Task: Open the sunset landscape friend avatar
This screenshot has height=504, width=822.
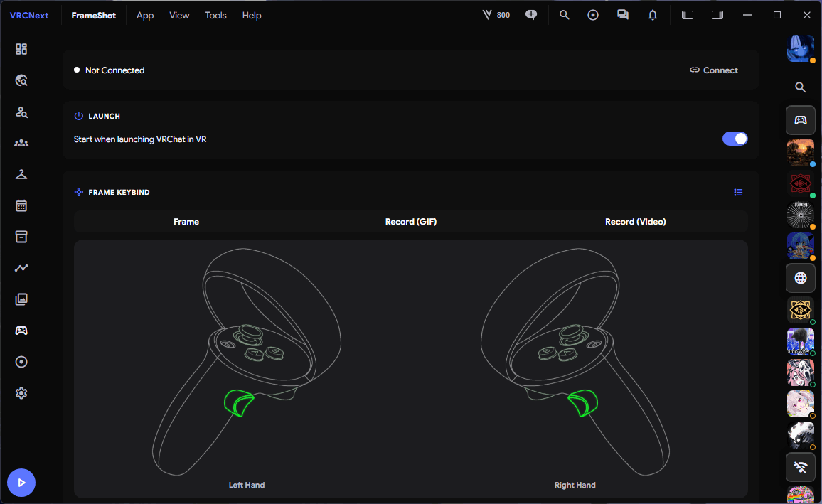Action: coord(801,152)
